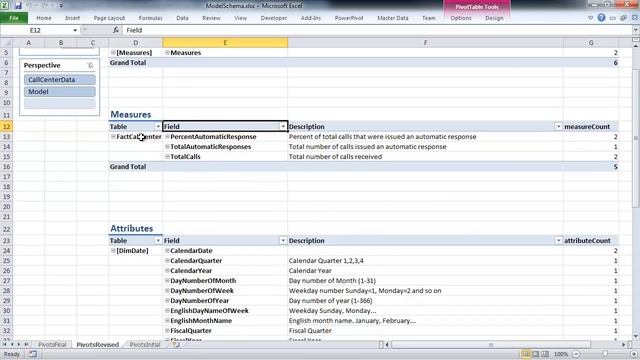Viewport: 640px width, 360px height.
Task: Clear filter icon on Perspective slicer
Action: pyautogui.click(x=90, y=65)
